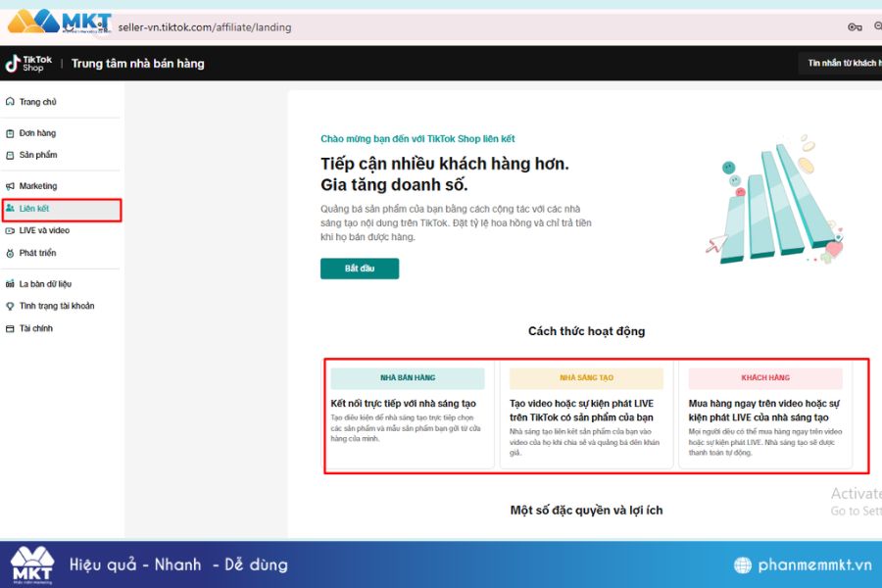
Task: Click the NHÀ BÁN HÀNG card label
Action: 408,378
